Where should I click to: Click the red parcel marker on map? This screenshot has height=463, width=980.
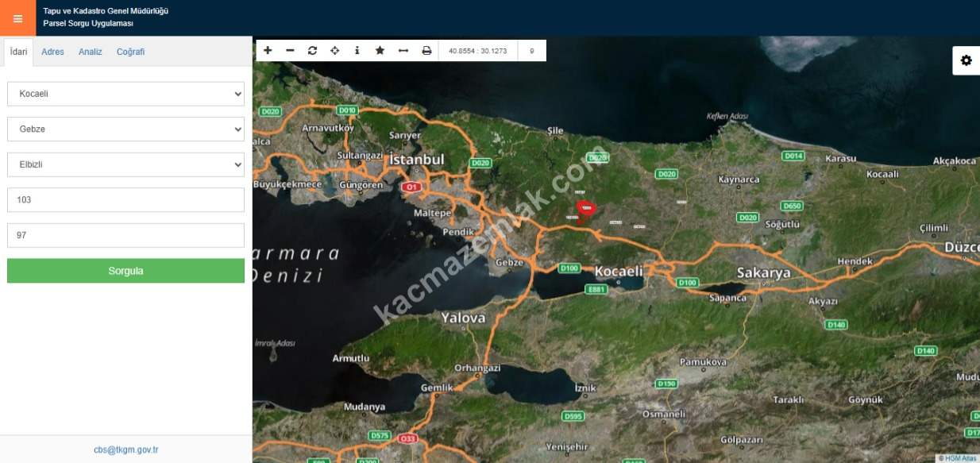[x=586, y=210]
